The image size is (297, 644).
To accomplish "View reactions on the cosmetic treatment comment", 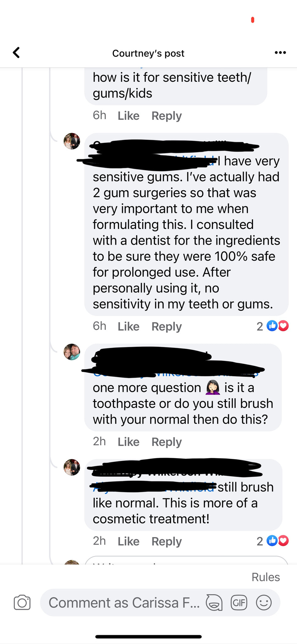I will [277, 541].
